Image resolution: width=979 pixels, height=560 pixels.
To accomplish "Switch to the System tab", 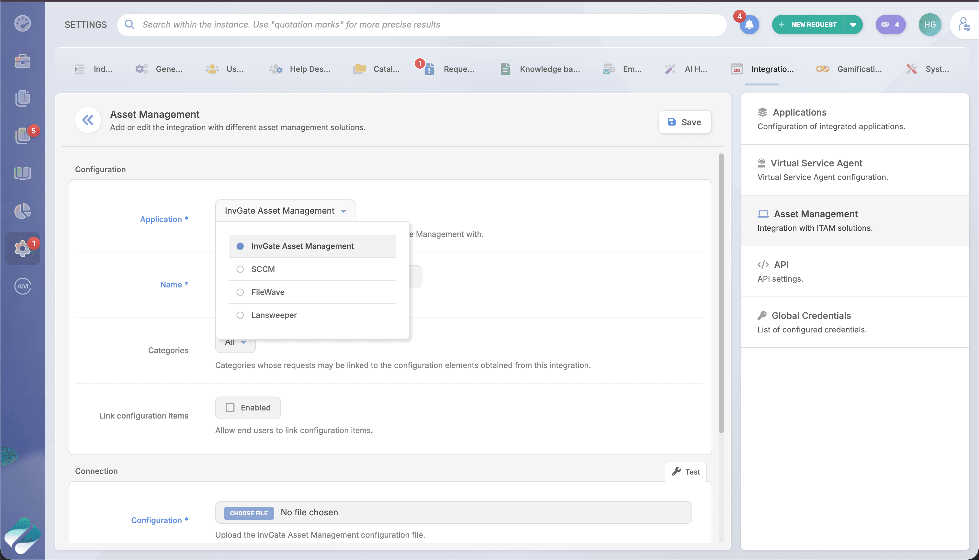I will click(x=928, y=69).
